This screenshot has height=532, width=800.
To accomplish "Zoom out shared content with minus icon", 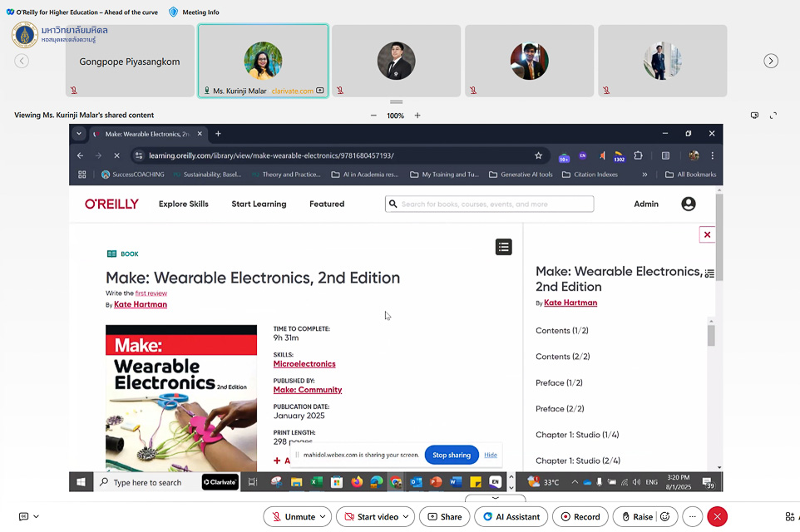I will (373, 116).
